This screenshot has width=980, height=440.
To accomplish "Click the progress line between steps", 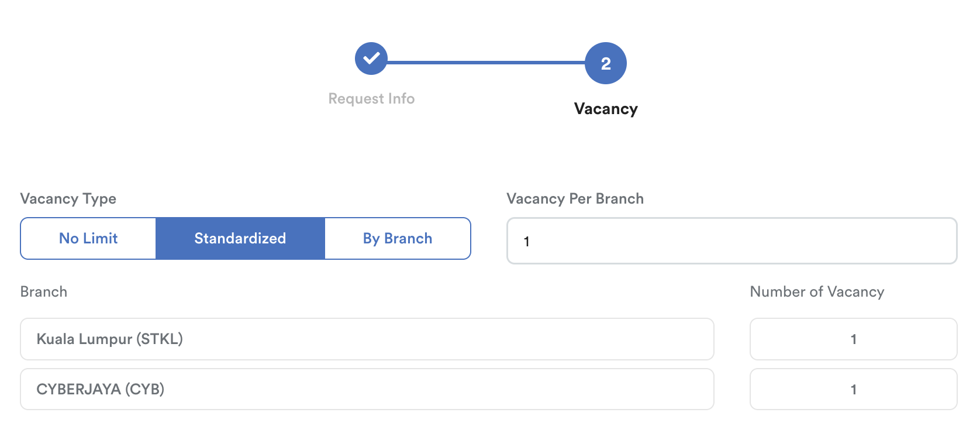I will (x=486, y=62).
